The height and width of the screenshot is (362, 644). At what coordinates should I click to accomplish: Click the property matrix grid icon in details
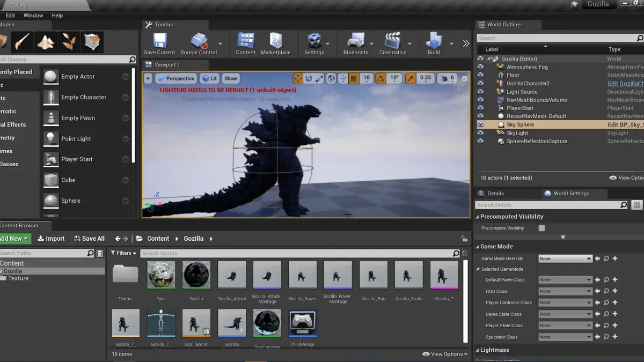(x=637, y=205)
